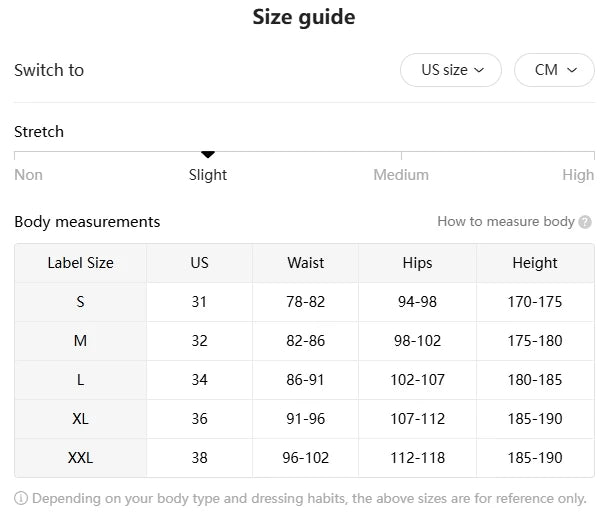Select the XXL size row label
The width and height of the screenshot is (611, 527).
pos(80,458)
